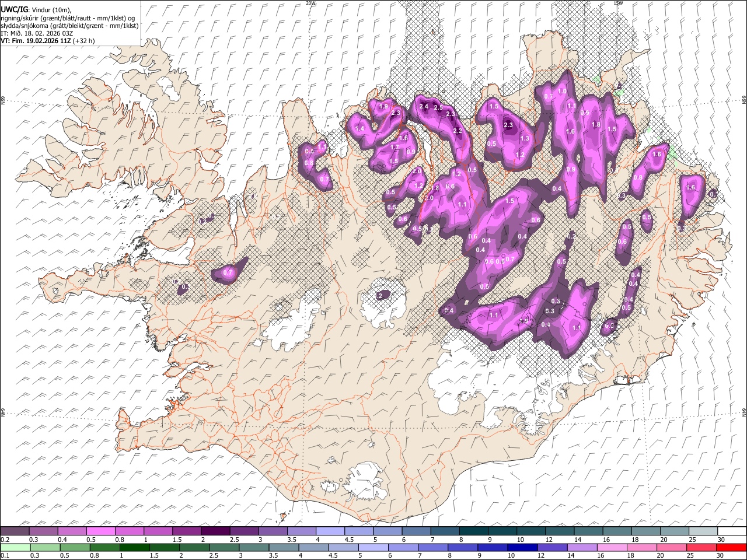This screenshot has height=560, width=747.
Task: Click the lower-row legend swatch starting at 14
Action: pyautogui.click(x=581, y=547)
